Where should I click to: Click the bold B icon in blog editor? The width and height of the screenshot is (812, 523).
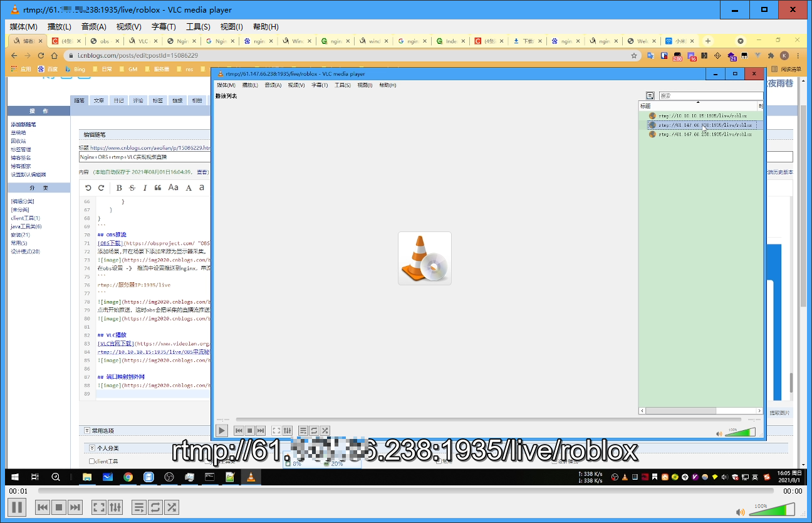[119, 188]
